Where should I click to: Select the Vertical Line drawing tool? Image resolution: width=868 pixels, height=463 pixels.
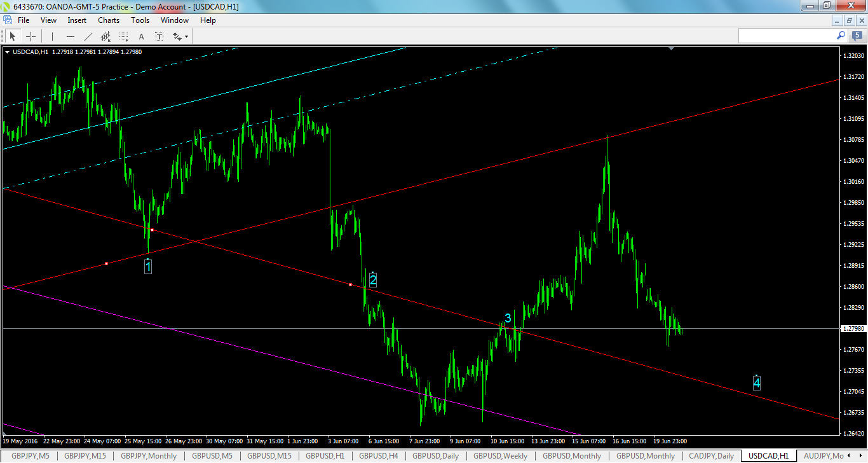click(52, 36)
